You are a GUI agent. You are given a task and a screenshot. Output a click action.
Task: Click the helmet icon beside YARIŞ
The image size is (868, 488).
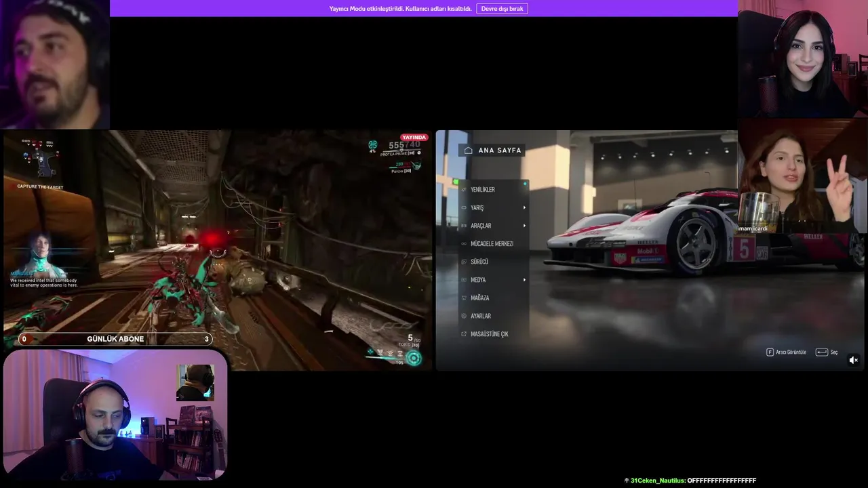tap(464, 208)
